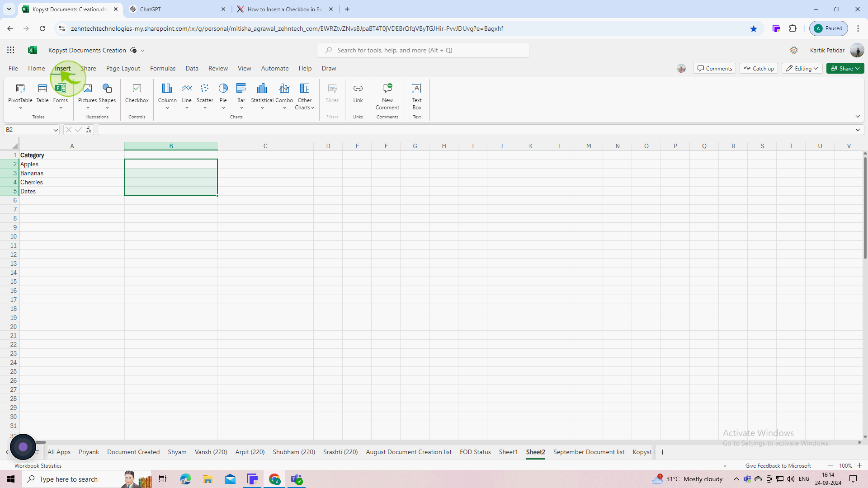Open the Editing mode dropdown
Viewport: 868px width, 488px height.
click(x=802, y=68)
